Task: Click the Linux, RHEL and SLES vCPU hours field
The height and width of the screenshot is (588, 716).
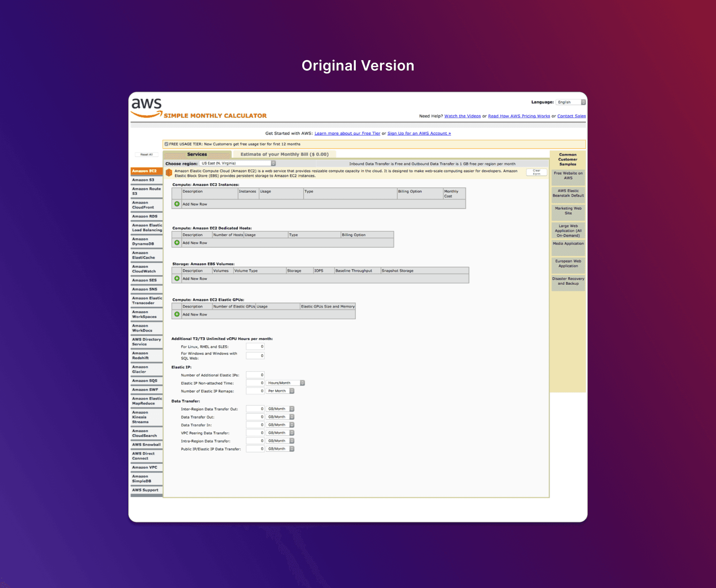Action: (255, 347)
